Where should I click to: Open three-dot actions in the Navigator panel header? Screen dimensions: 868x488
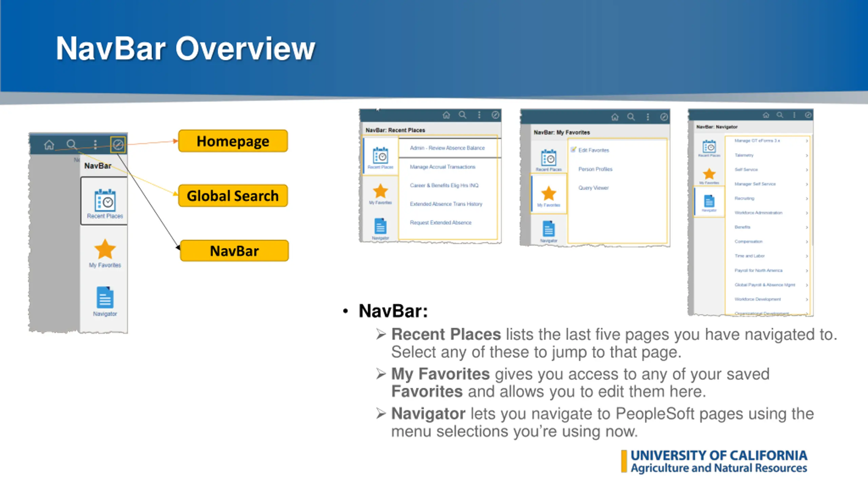794,115
